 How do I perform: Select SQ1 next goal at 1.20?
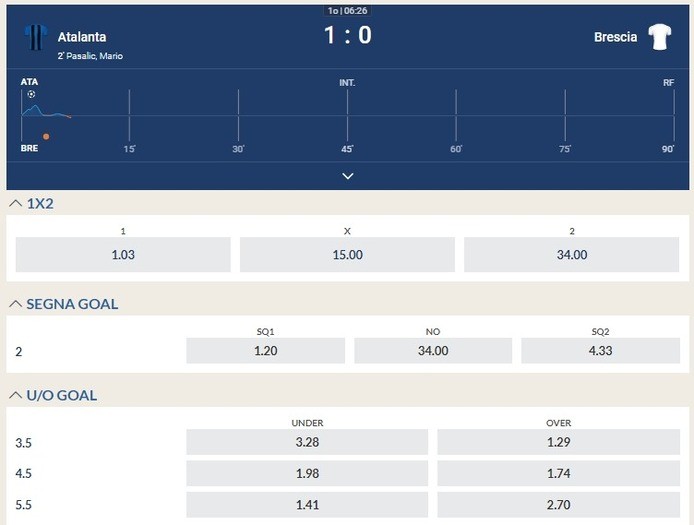coord(265,351)
